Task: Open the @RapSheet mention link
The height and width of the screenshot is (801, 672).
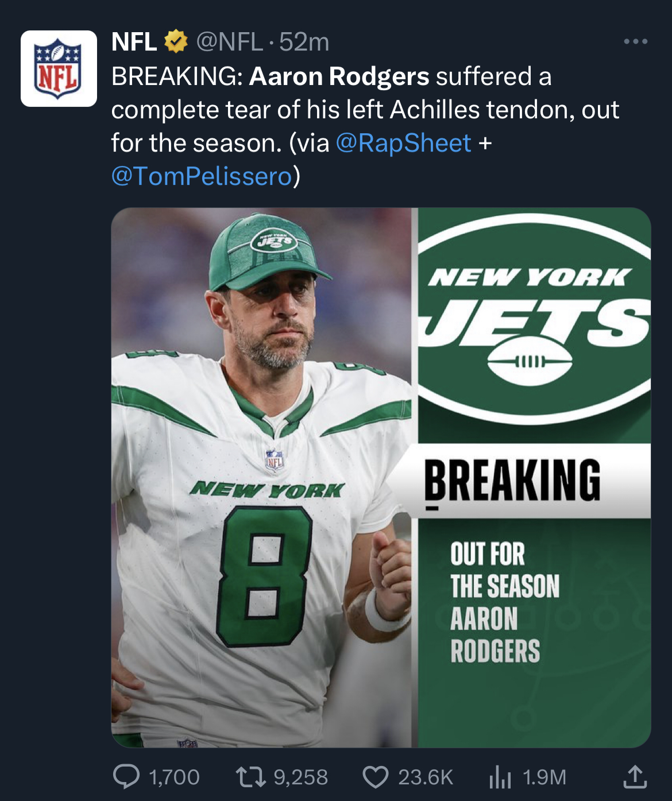Action: (x=403, y=143)
